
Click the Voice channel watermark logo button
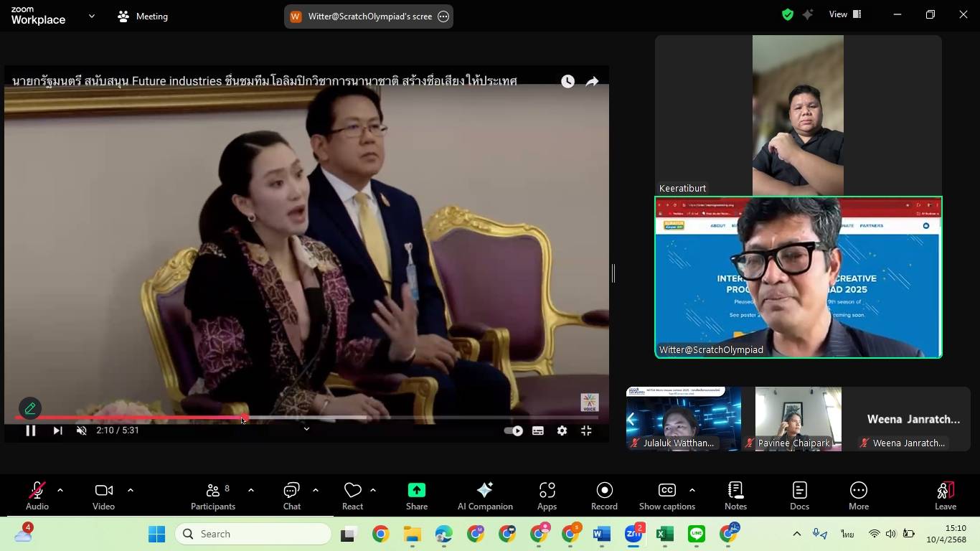pyautogui.click(x=590, y=402)
